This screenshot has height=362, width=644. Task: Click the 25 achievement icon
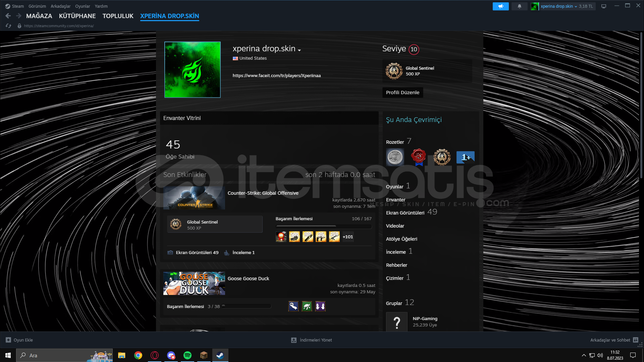pos(321,237)
